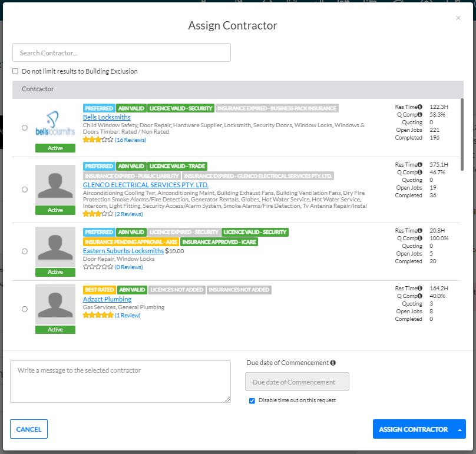This screenshot has height=454, width=476.
Task: Click the INSURANCE PENDING APPROVAL - AXIS badge
Action: [x=131, y=242]
